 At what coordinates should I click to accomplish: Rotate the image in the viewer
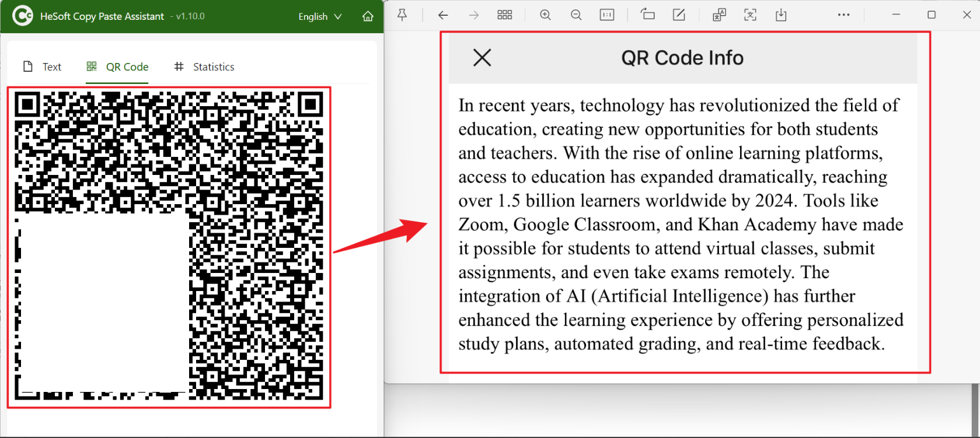coord(648,15)
